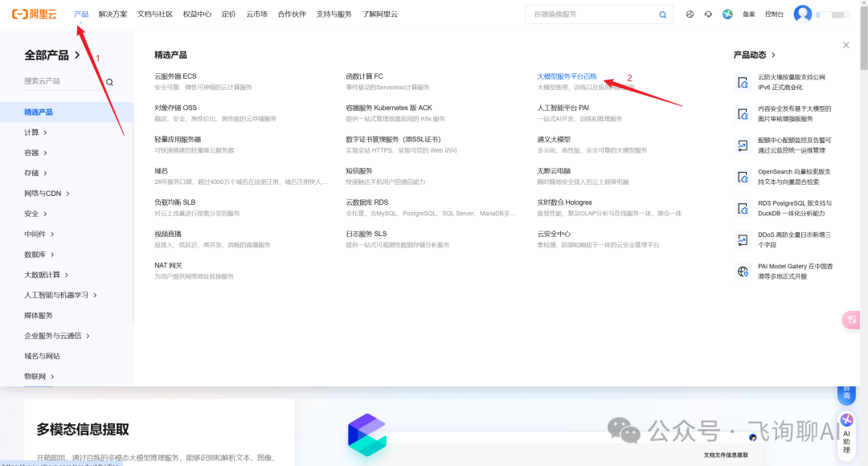Viewport: 868px width, 466px height.
Task: Expand the 容器 category
Action: (x=35, y=153)
